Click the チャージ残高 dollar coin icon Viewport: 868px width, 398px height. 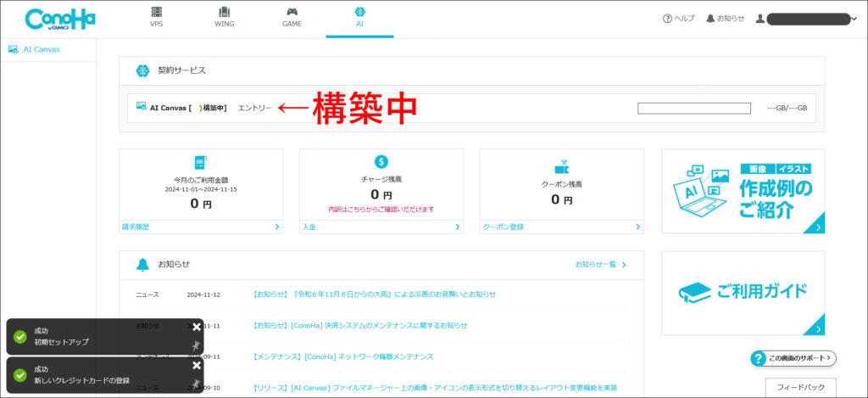pyautogui.click(x=381, y=162)
